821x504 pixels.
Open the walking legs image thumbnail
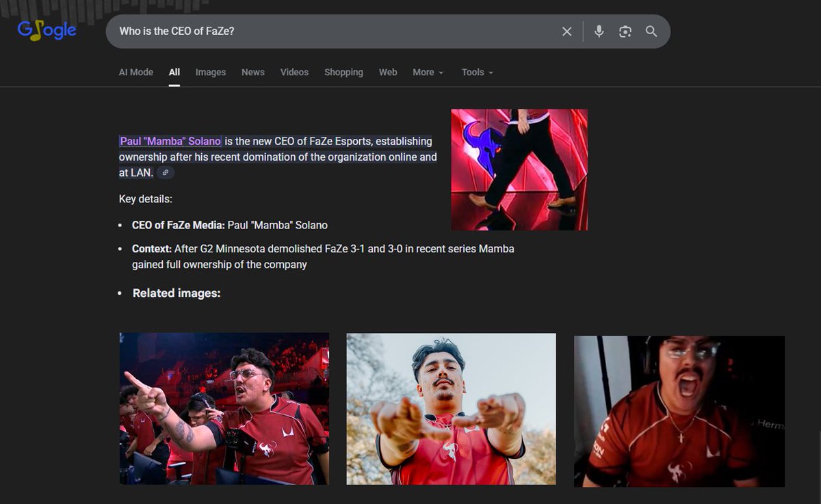(519, 170)
